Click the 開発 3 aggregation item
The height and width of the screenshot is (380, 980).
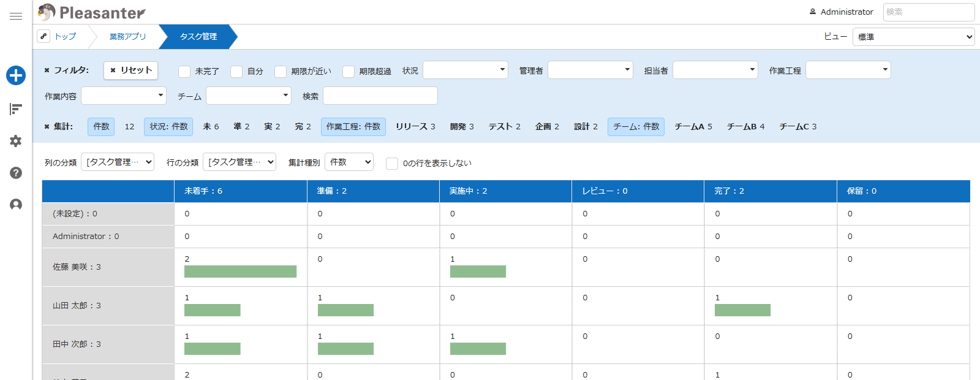(462, 127)
